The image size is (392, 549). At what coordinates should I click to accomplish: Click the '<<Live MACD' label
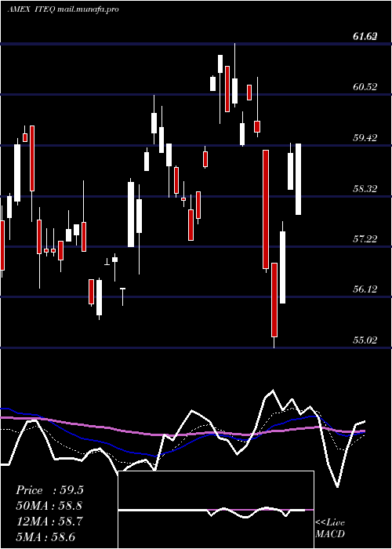point(330,528)
